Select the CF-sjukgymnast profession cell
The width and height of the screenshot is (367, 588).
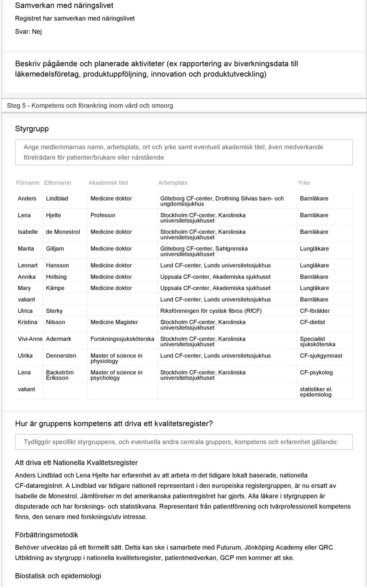(x=325, y=358)
